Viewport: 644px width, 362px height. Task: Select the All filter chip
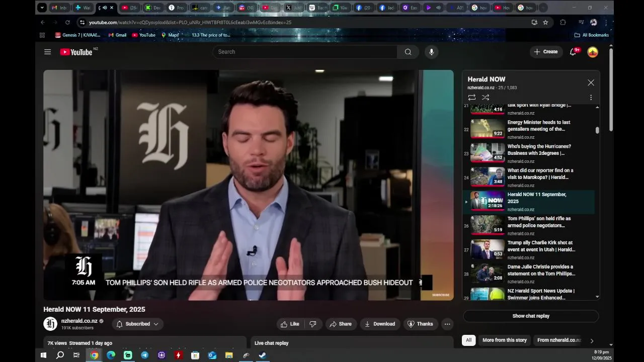coord(468,340)
